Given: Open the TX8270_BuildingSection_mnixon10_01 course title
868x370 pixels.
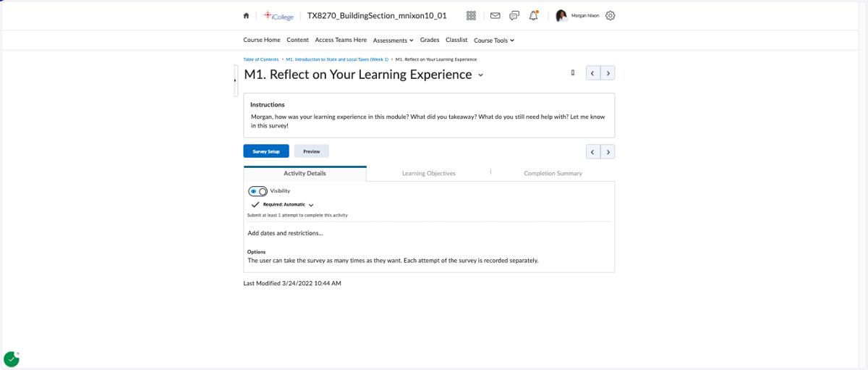Looking at the screenshot, I should point(377,15).
